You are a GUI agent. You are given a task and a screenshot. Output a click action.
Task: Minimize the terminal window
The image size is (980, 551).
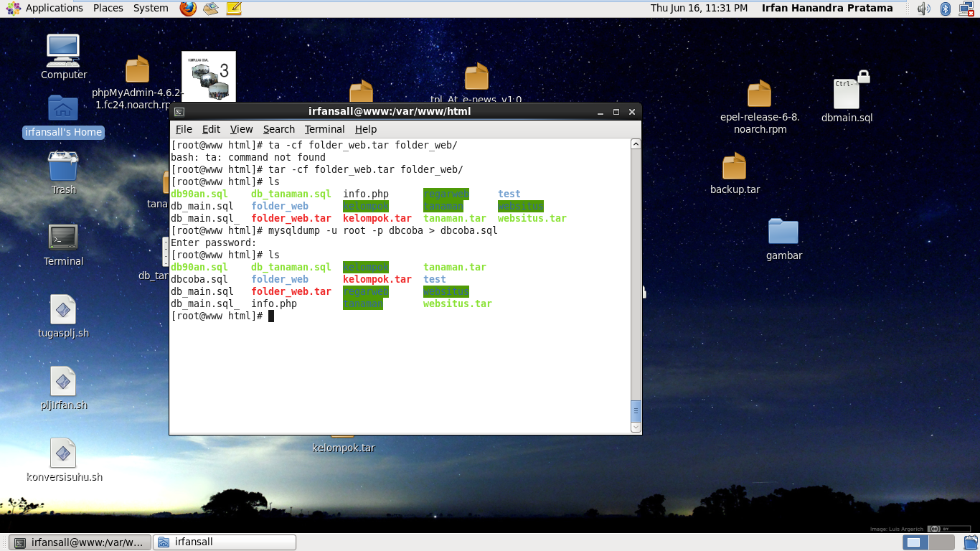(600, 112)
